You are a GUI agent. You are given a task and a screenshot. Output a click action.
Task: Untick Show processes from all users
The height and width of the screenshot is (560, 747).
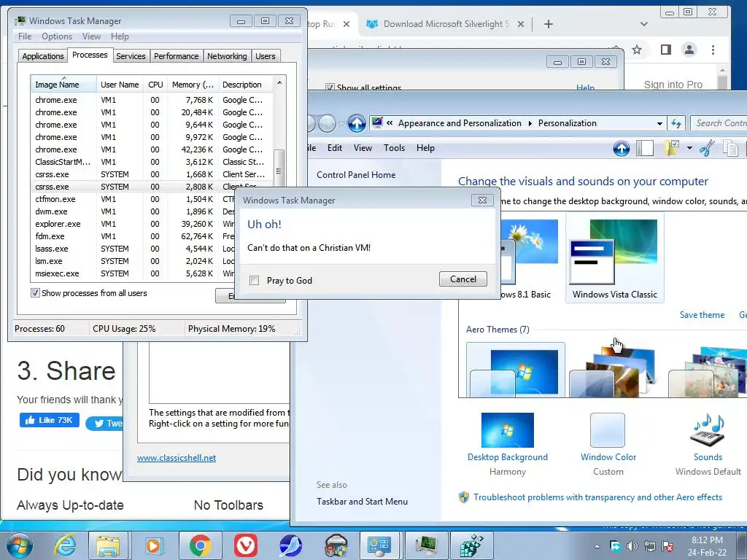coord(35,293)
